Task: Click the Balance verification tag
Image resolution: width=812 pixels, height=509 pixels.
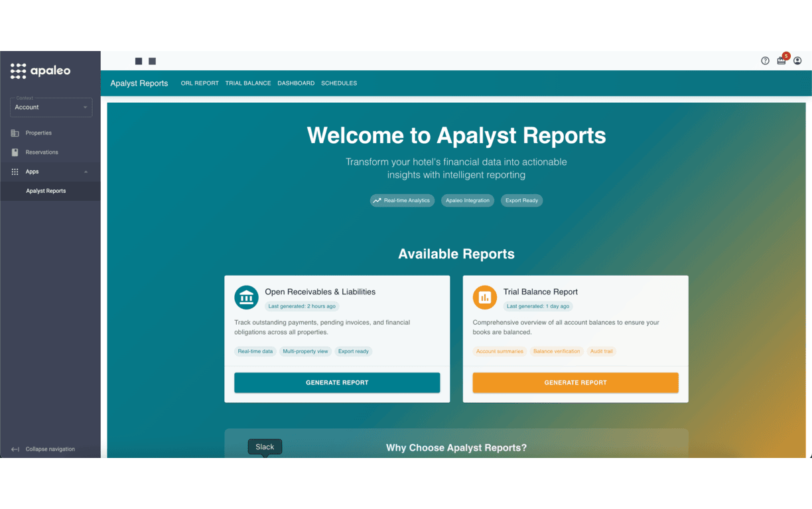Action: point(557,351)
